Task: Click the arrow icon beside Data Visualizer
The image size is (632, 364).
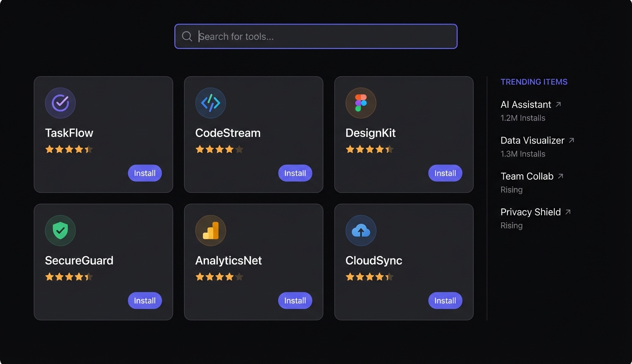Action: (572, 140)
